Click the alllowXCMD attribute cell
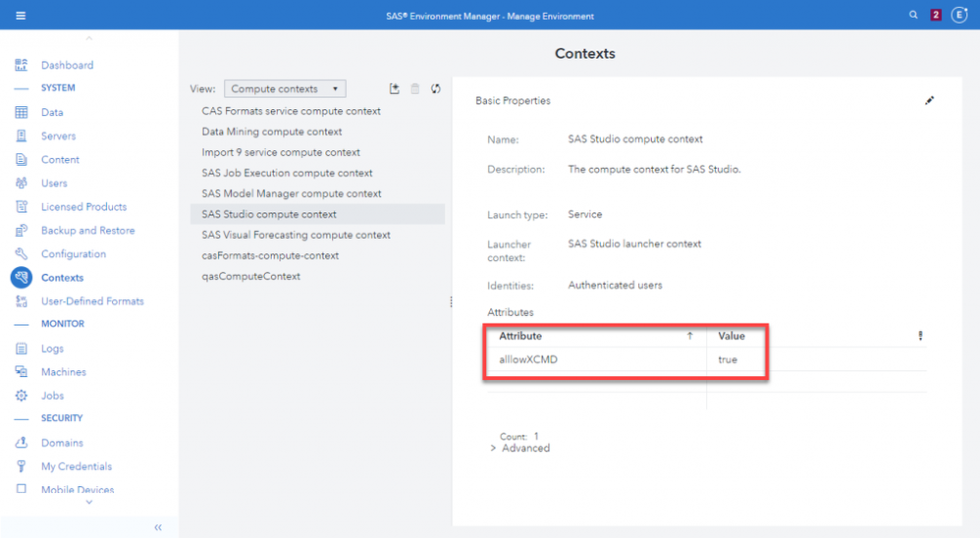Screen dimensions: 980x538 tap(597, 359)
